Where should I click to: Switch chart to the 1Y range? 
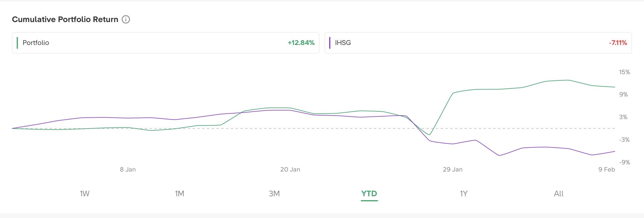click(x=464, y=194)
